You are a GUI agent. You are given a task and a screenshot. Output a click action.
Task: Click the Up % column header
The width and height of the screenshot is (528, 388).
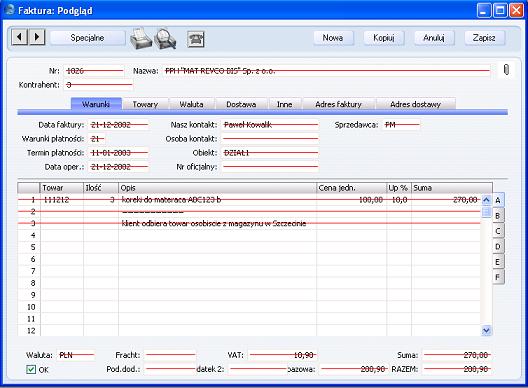tap(399, 188)
